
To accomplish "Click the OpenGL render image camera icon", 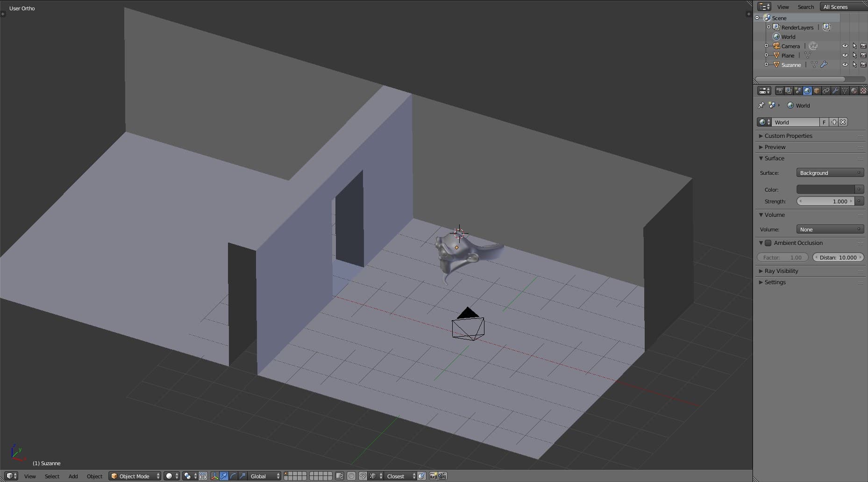I will [x=433, y=476].
